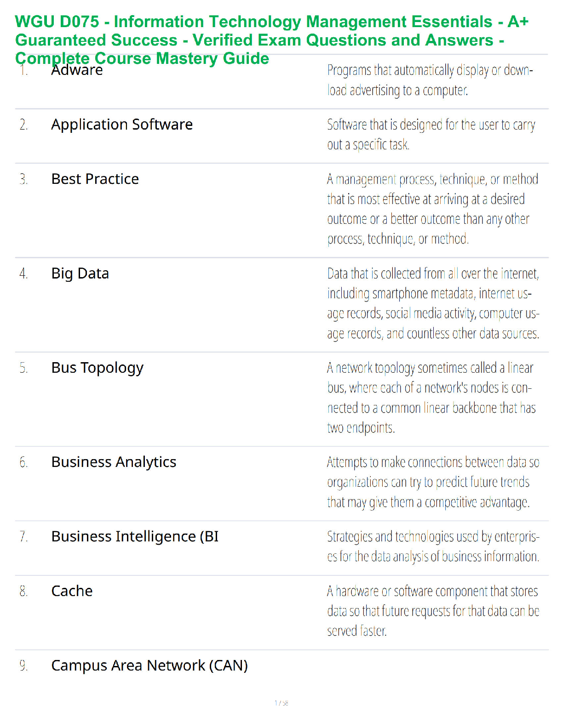This screenshot has width=563, height=728.
Task: Click the Adware definition about advertising programs
Action: coord(430,80)
